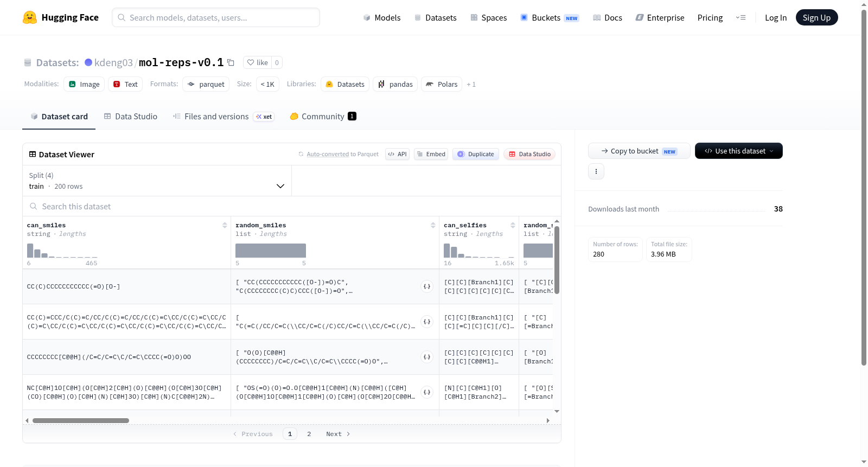
Task: Expand Use this dataset dropdown
Action: (739, 151)
